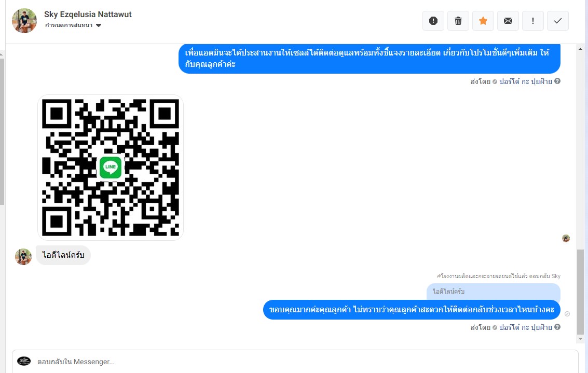Image resolution: width=588 pixels, height=373 pixels.
Task: Click the chat scrollbar down arrow
Action: pyautogui.click(x=581, y=339)
